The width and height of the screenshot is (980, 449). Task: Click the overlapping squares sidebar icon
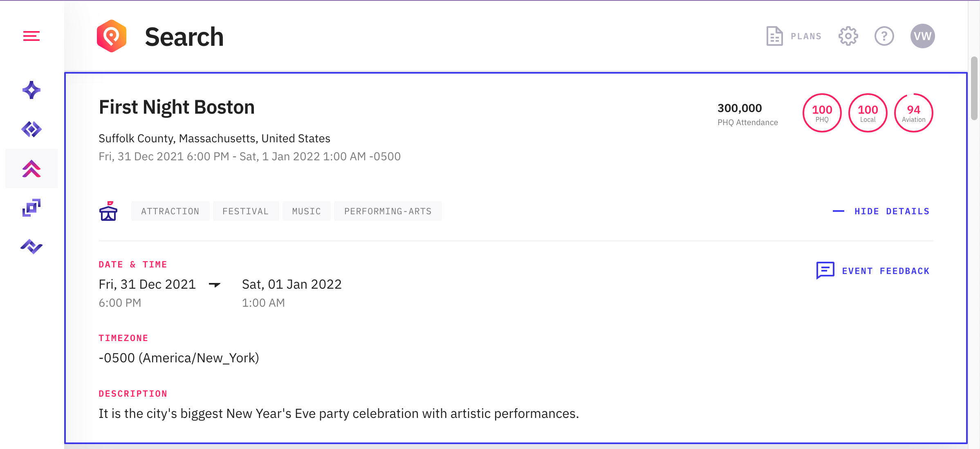[x=31, y=208]
